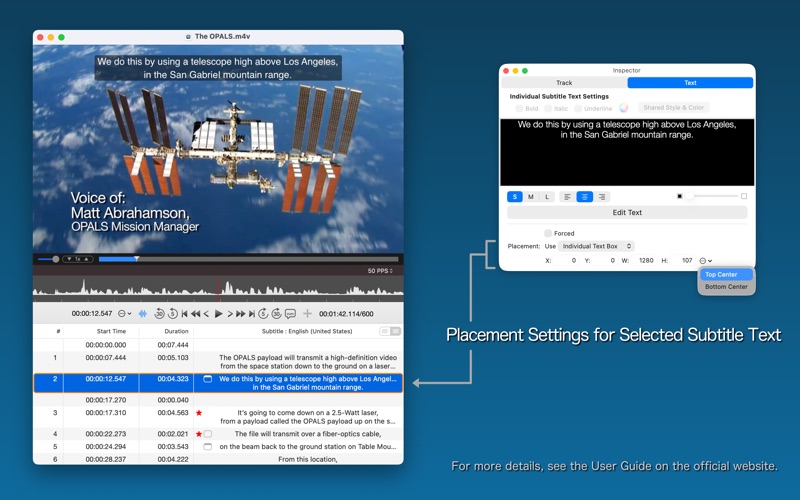The height and width of the screenshot is (500, 800).
Task: Select large text size L
Action: click(547, 197)
